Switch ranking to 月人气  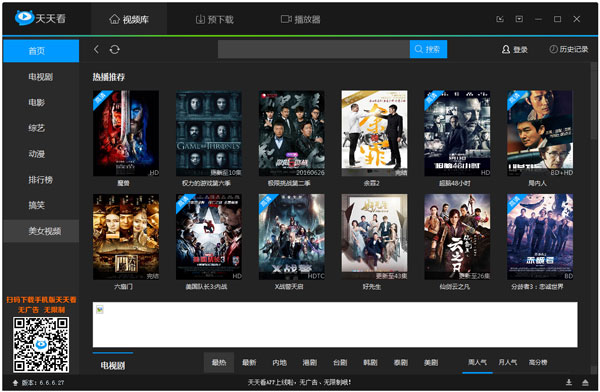click(x=508, y=362)
